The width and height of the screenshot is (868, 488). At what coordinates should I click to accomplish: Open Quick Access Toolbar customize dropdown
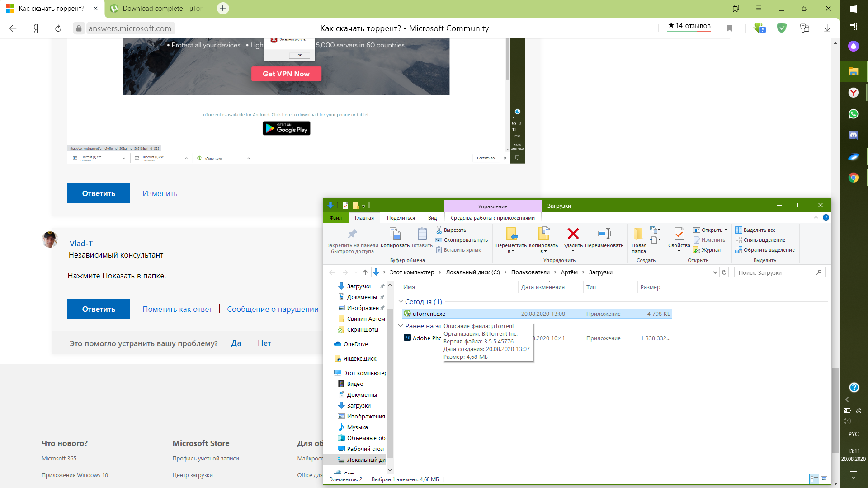click(x=363, y=206)
